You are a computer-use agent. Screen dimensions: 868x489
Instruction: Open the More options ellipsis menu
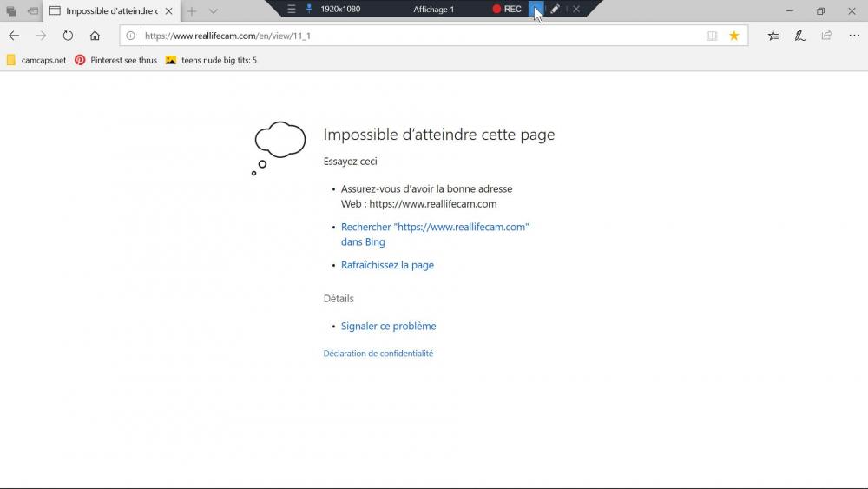[852, 36]
